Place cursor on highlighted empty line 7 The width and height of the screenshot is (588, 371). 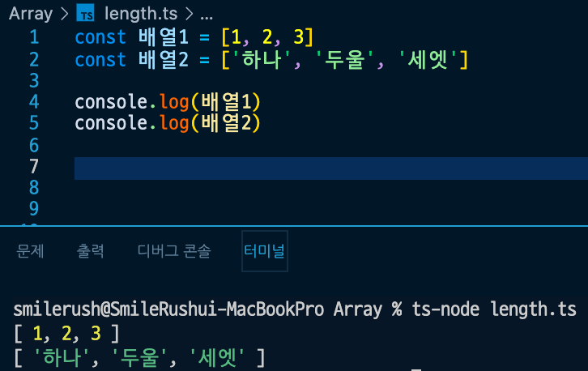pyautogui.click(x=331, y=168)
